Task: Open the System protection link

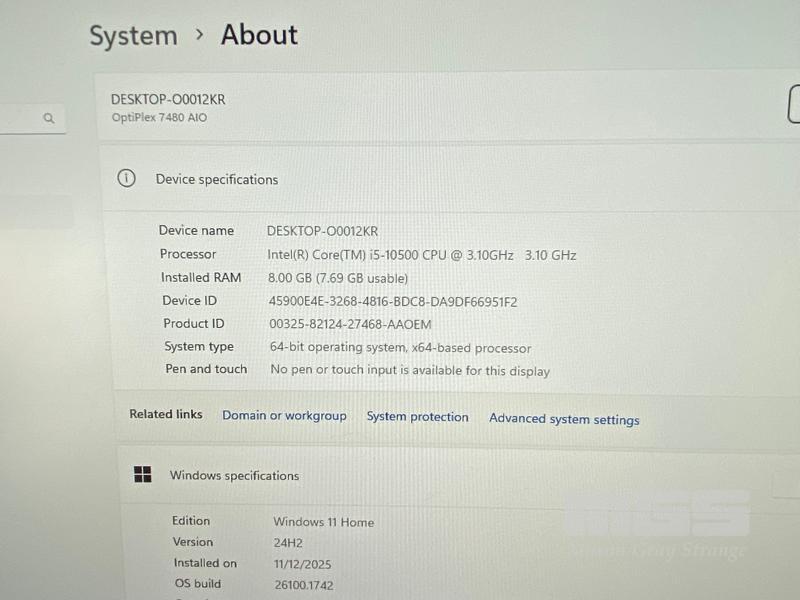Action: pyautogui.click(x=417, y=417)
